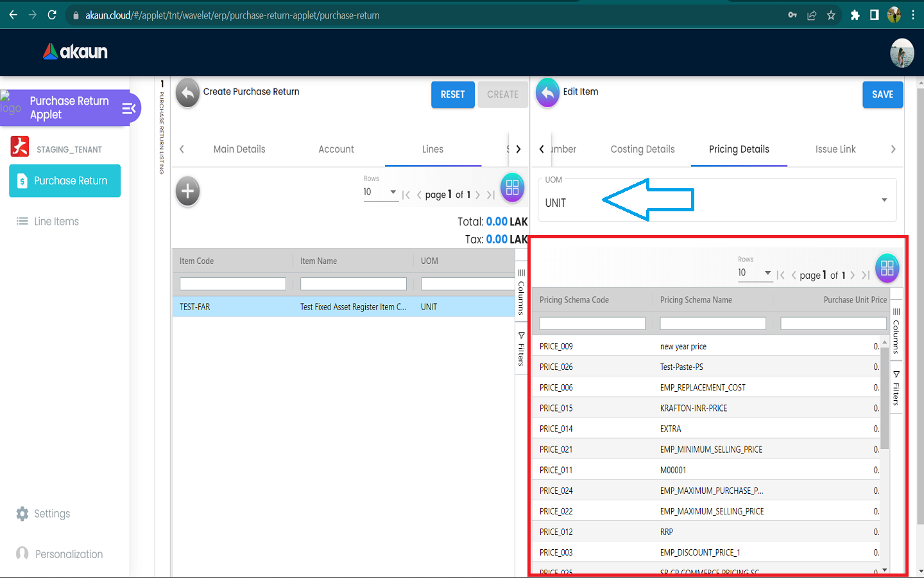
Task: Open Rows dropdown in pricing schema table
Action: (755, 273)
